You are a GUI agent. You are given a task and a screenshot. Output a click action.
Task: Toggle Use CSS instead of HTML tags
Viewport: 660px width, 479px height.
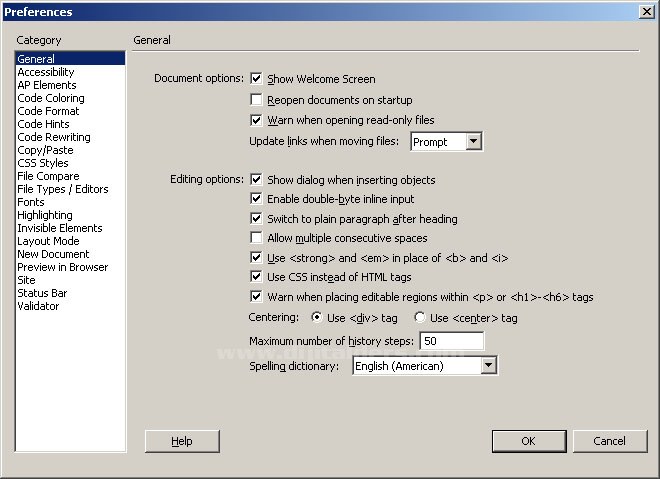[257, 277]
